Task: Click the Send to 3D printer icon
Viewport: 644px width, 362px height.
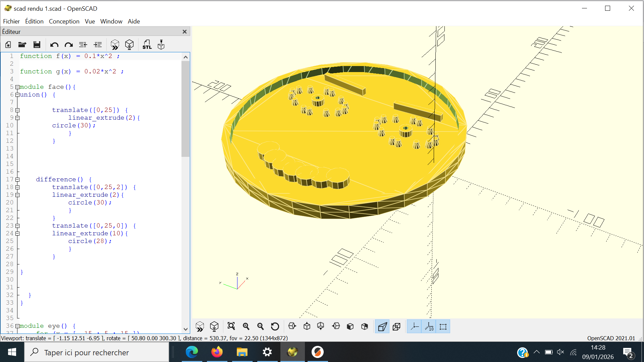Action: tap(161, 45)
